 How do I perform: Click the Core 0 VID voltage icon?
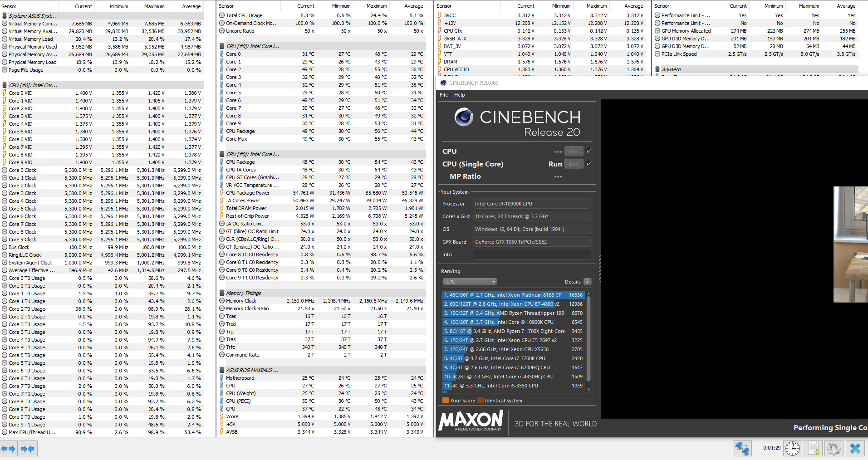tap(5, 93)
